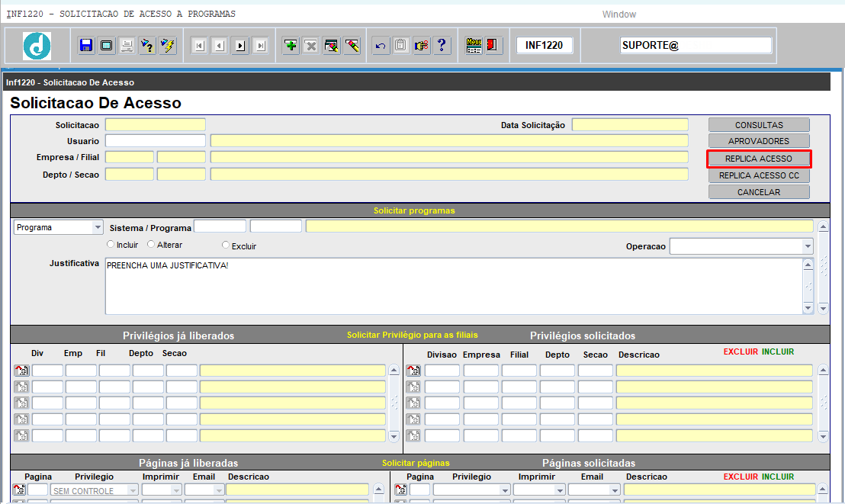
Task: Click the SUPORTE@ field in toolbar
Action: pos(696,45)
